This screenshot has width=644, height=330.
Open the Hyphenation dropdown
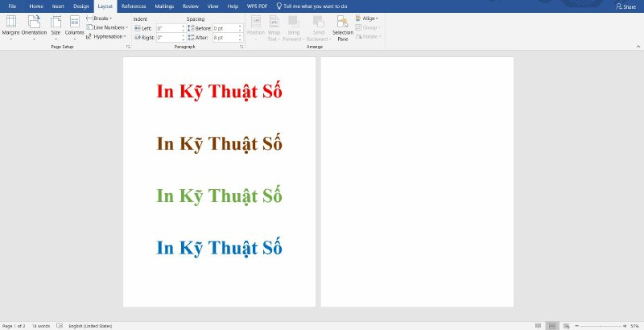[106, 36]
